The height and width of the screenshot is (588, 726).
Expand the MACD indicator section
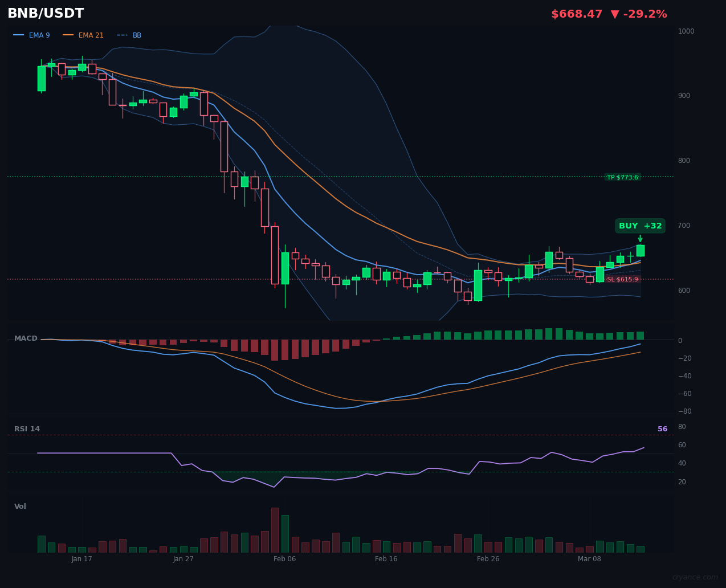tap(26, 338)
